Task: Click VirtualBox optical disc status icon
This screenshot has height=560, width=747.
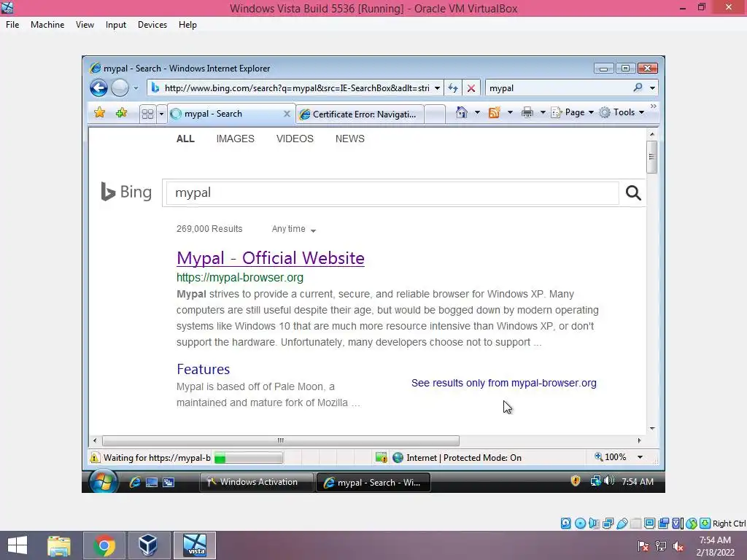Action: click(580, 524)
